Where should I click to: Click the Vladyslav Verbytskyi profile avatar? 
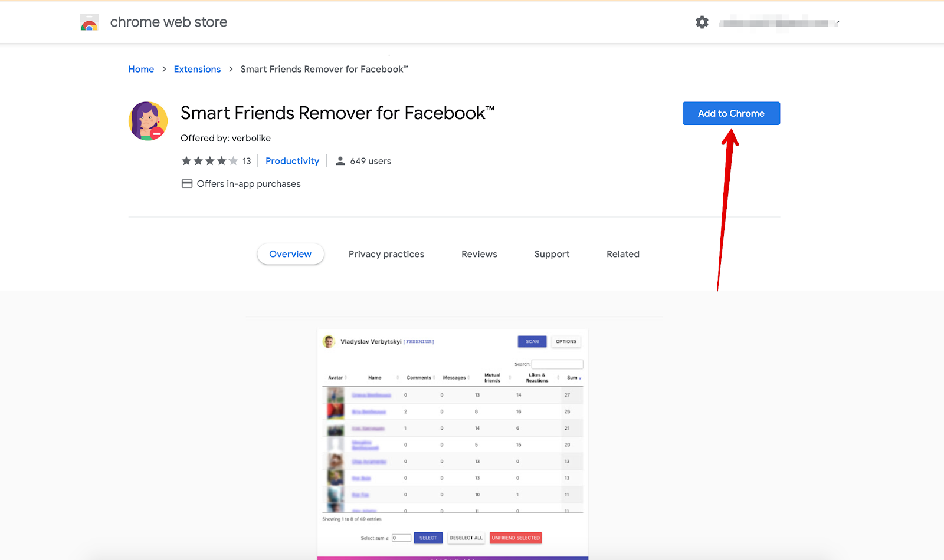coord(328,342)
